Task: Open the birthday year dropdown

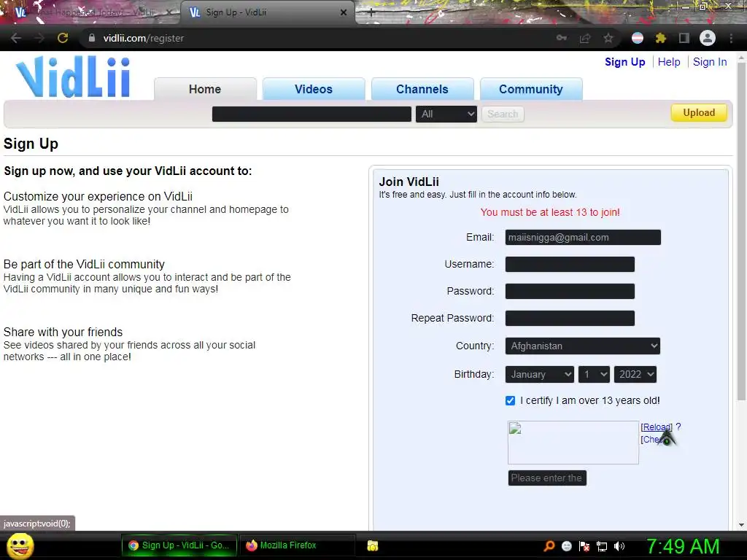Action: coord(635,374)
